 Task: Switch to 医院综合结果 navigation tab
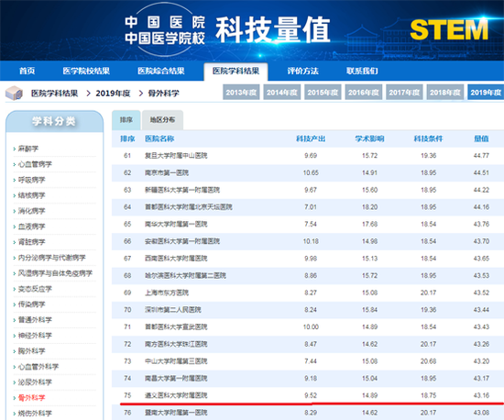pos(161,71)
